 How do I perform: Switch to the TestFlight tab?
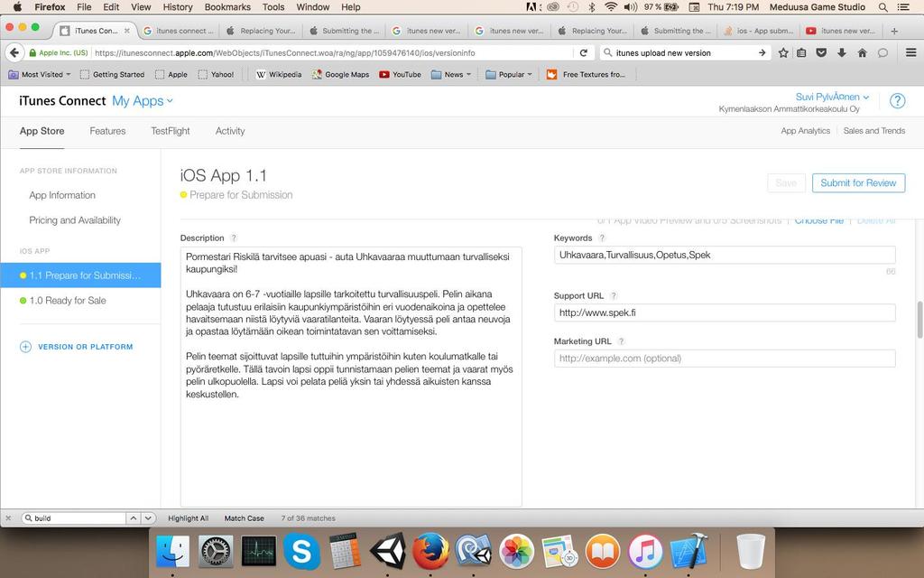[x=171, y=131]
